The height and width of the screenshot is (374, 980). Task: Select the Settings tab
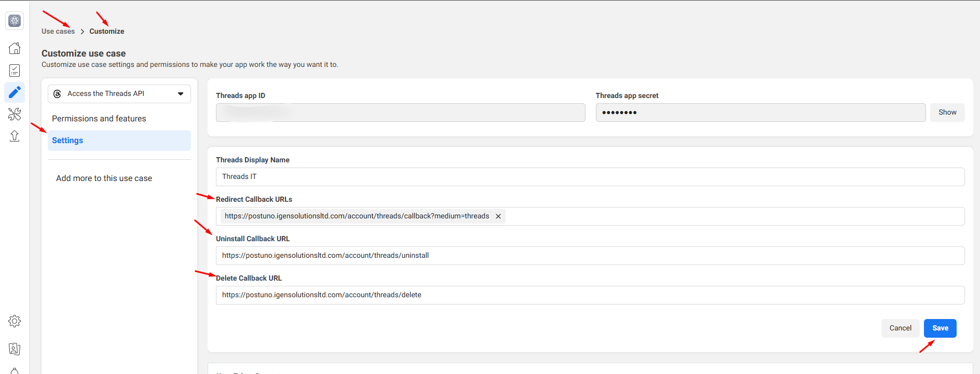tap(67, 141)
